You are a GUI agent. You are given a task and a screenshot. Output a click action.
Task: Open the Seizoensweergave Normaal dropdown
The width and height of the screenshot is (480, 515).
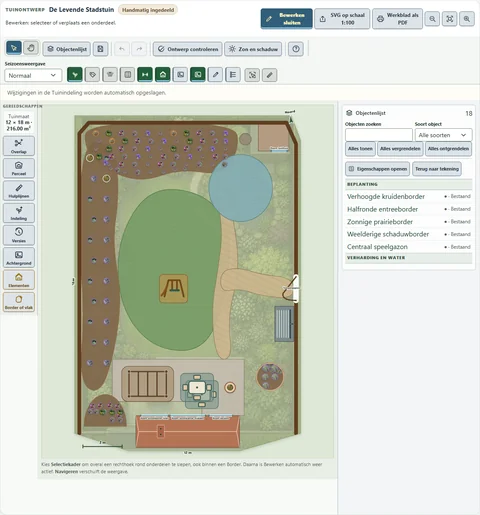[x=33, y=75]
